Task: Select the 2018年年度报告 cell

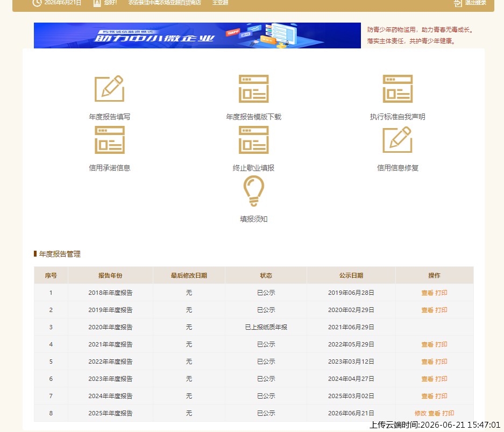Action: tap(110, 293)
